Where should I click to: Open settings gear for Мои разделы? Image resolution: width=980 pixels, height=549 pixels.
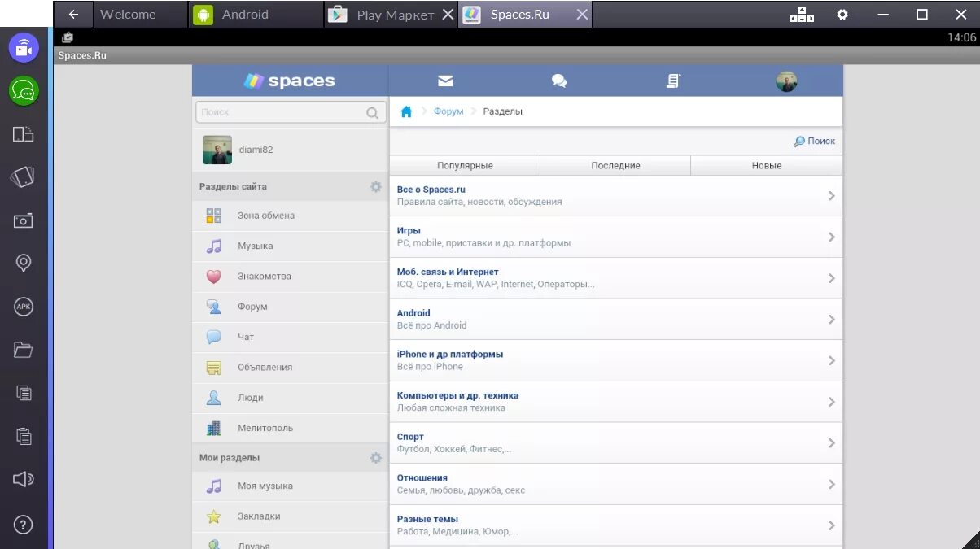375,458
